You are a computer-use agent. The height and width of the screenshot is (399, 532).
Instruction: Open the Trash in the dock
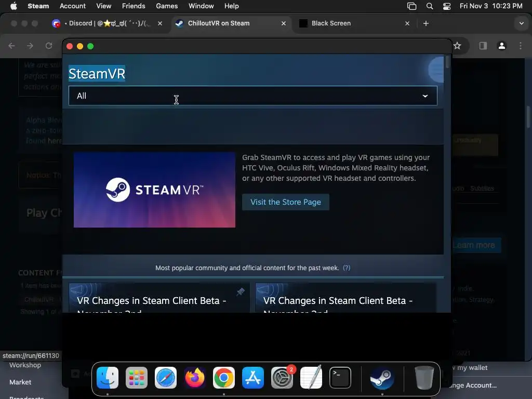(424, 378)
